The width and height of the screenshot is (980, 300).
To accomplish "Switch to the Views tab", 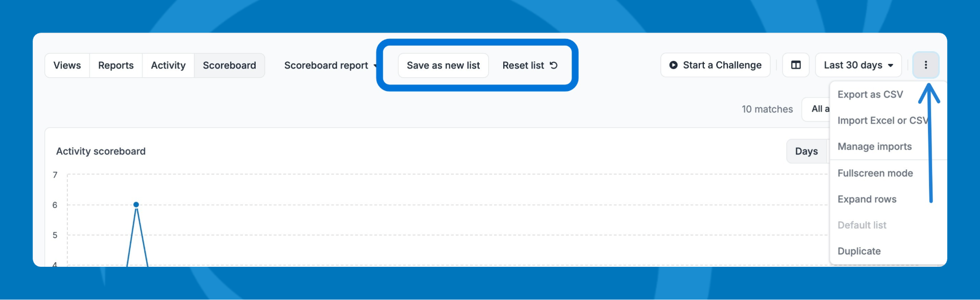I will (x=67, y=65).
